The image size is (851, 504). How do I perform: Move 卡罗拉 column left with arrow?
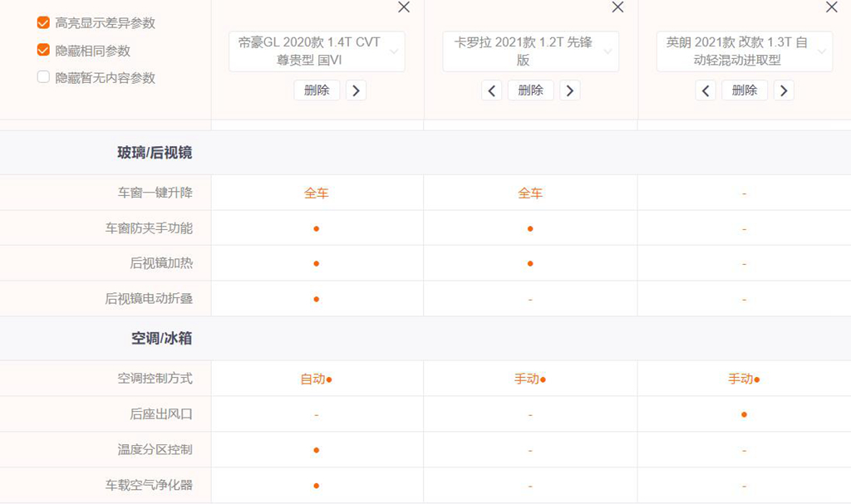click(492, 90)
